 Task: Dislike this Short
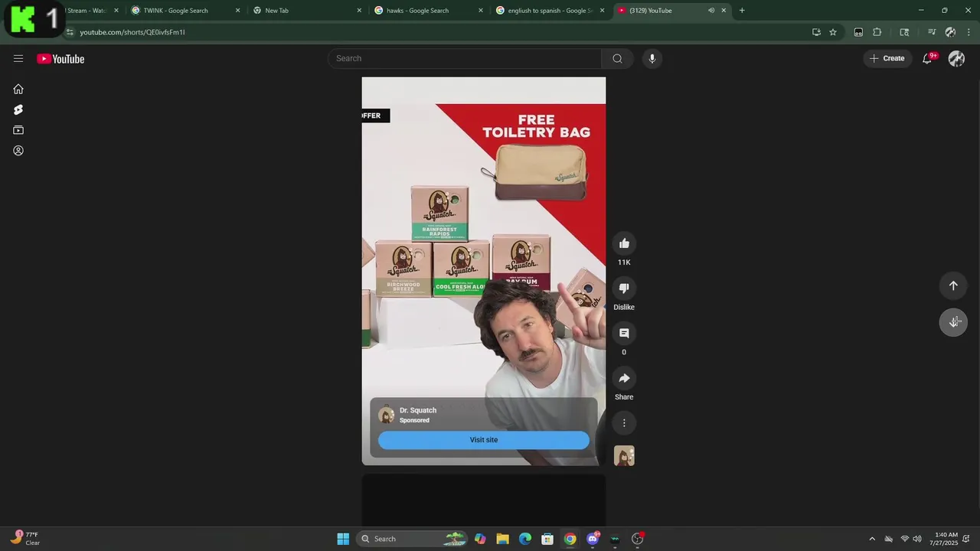[624, 289]
